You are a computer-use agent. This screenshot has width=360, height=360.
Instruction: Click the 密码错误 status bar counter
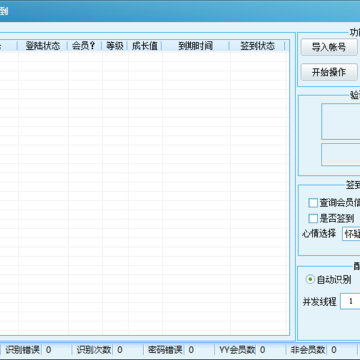click(x=191, y=350)
